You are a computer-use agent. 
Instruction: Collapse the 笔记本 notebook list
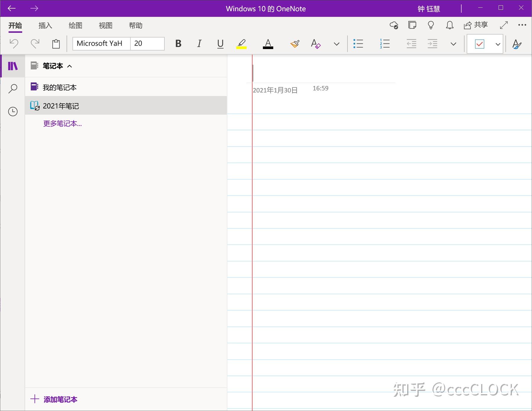point(70,66)
